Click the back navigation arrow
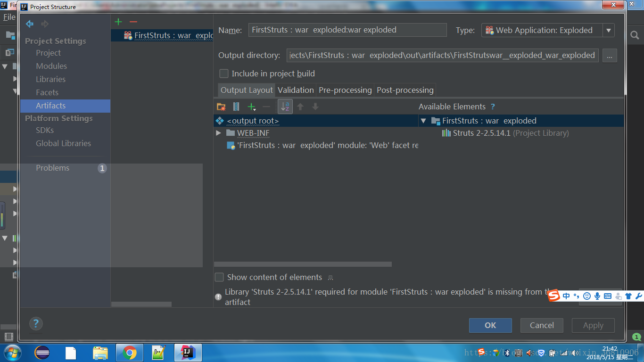This screenshot has width=644, height=362. click(x=30, y=24)
